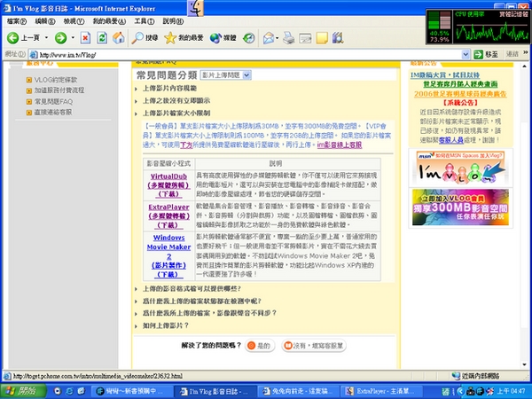Expand the 上傳影片內容規範 question
Image resolution: width=532 pixels, height=399 pixels.
pyautogui.click(x=169, y=88)
